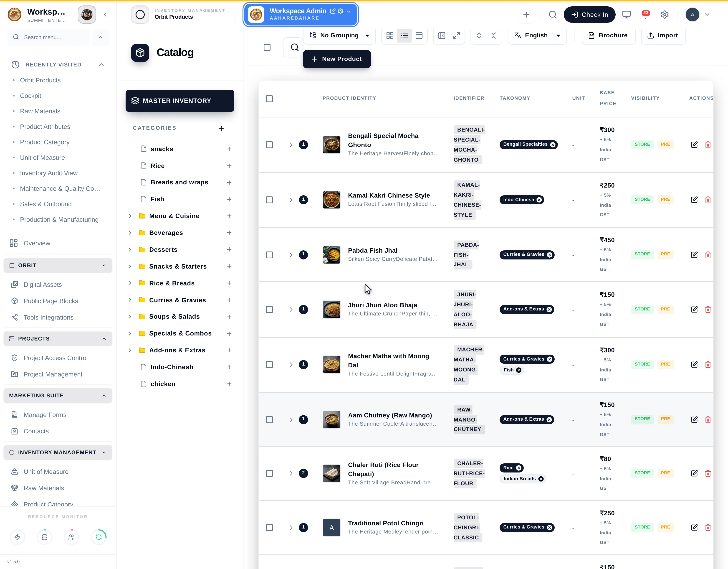Collapse the left sidebar with chevron
The height and width of the screenshot is (569, 728).
[105, 15]
